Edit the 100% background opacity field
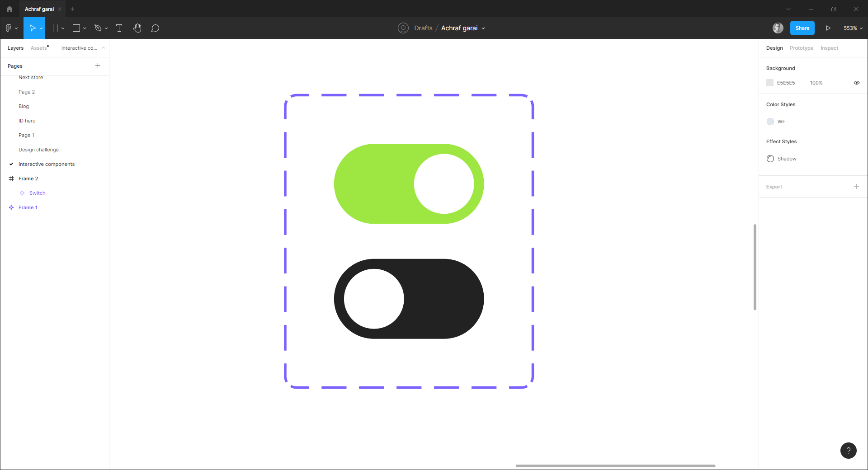Screen dimensions: 868x470 click(816, 83)
